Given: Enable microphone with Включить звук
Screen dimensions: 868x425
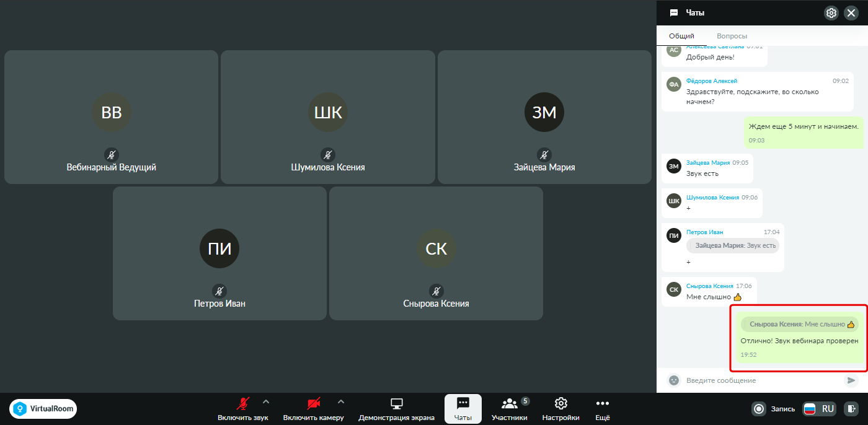Looking at the screenshot, I should coord(243,410).
